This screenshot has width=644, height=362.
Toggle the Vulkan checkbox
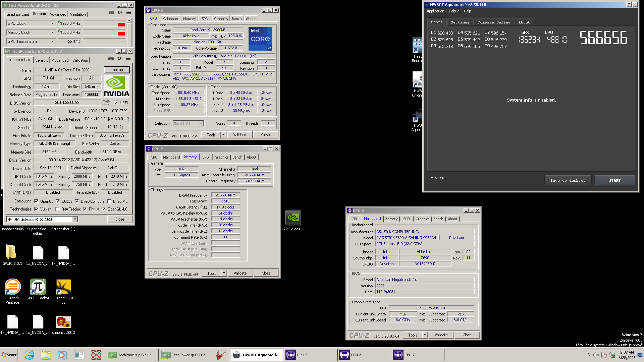[x=36, y=209]
